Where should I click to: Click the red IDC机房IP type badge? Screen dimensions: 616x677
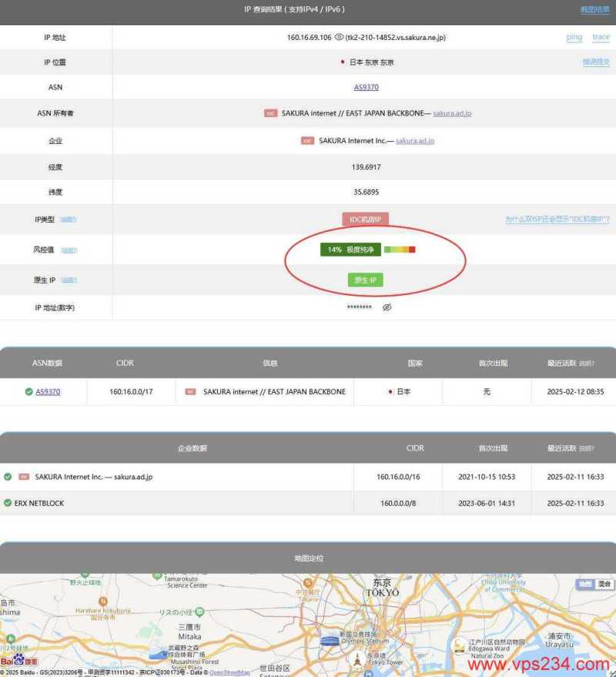[x=366, y=220]
